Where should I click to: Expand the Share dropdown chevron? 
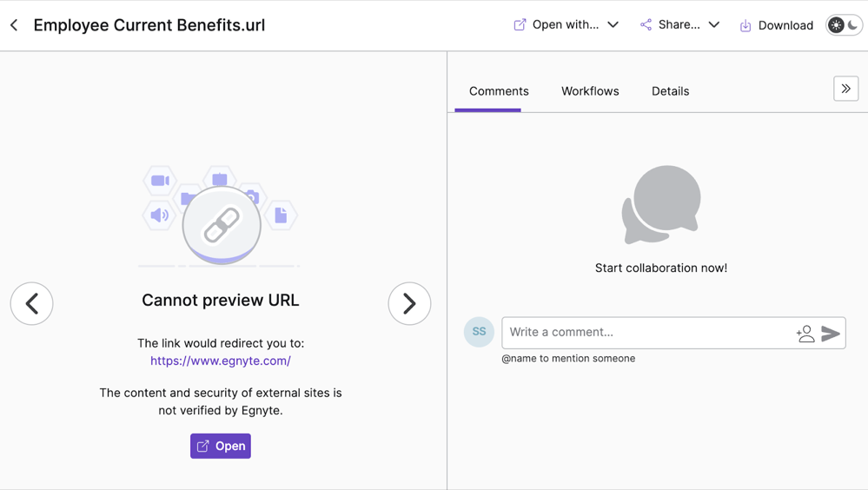[x=714, y=25]
